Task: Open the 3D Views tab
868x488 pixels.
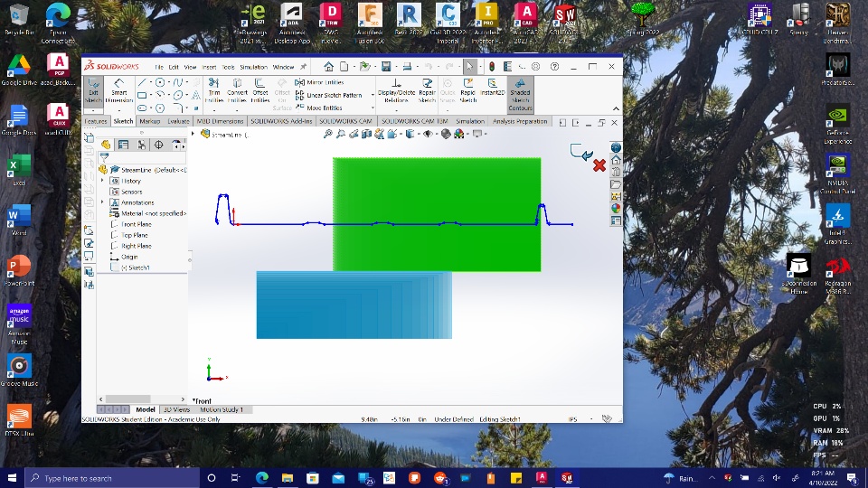Action: pyautogui.click(x=176, y=409)
